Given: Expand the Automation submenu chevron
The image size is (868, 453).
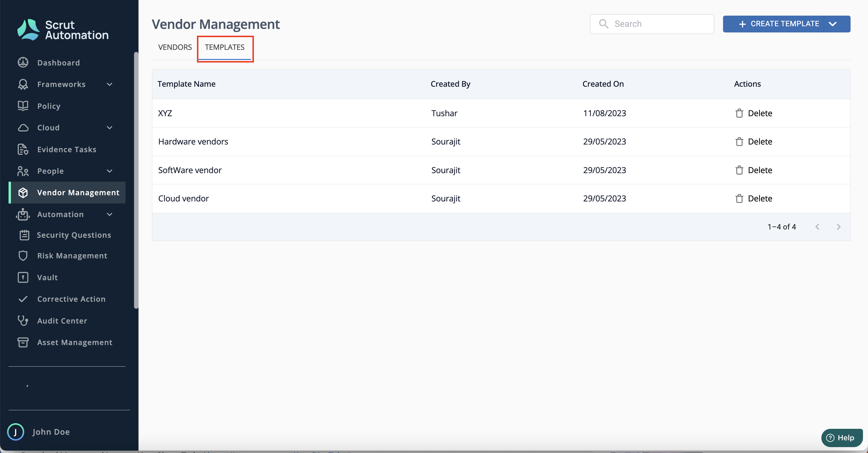Looking at the screenshot, I should (x=110, y=214).
